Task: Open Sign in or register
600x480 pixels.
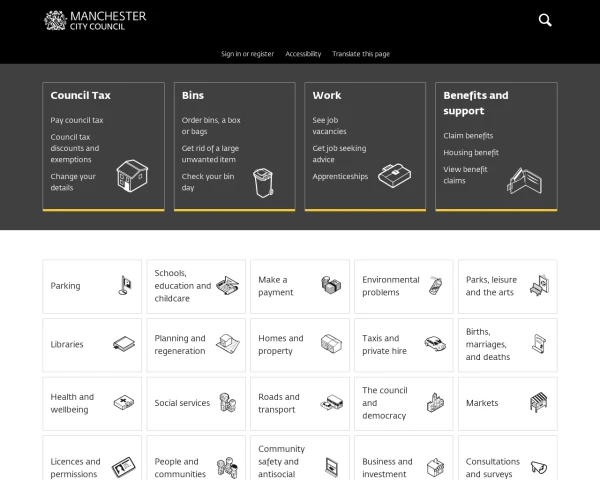Action: [248, 54]
